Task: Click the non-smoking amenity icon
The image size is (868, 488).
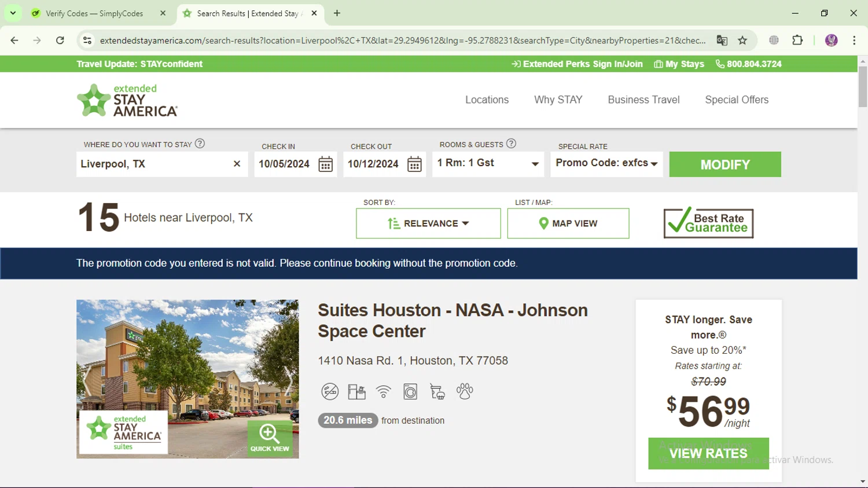Action: coord(330,392)
